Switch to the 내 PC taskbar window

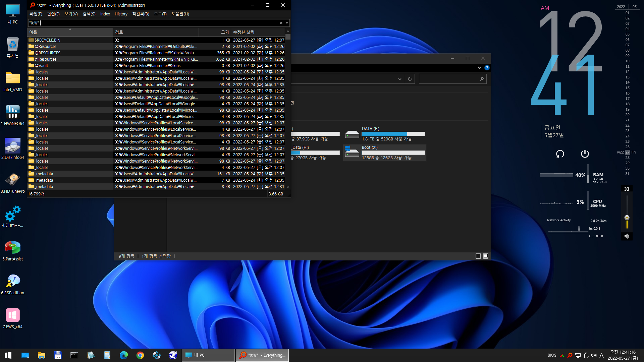coord(208,355)
